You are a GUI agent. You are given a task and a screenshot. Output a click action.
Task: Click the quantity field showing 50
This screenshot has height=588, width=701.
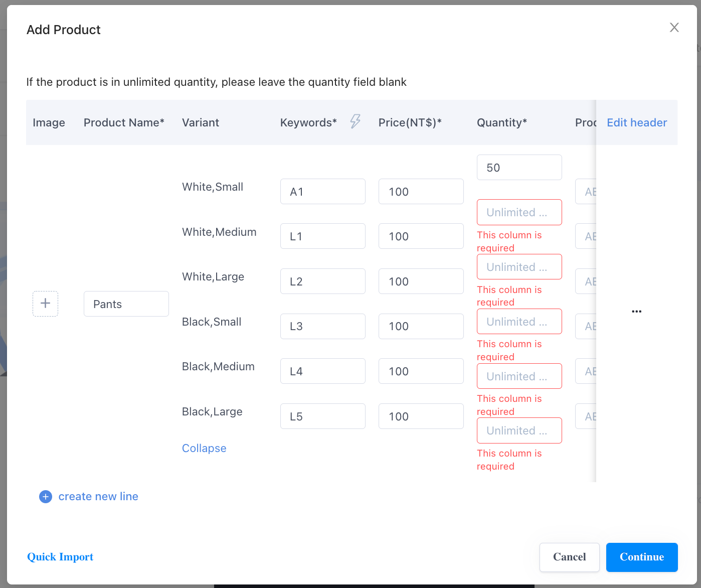coord(519,168)
